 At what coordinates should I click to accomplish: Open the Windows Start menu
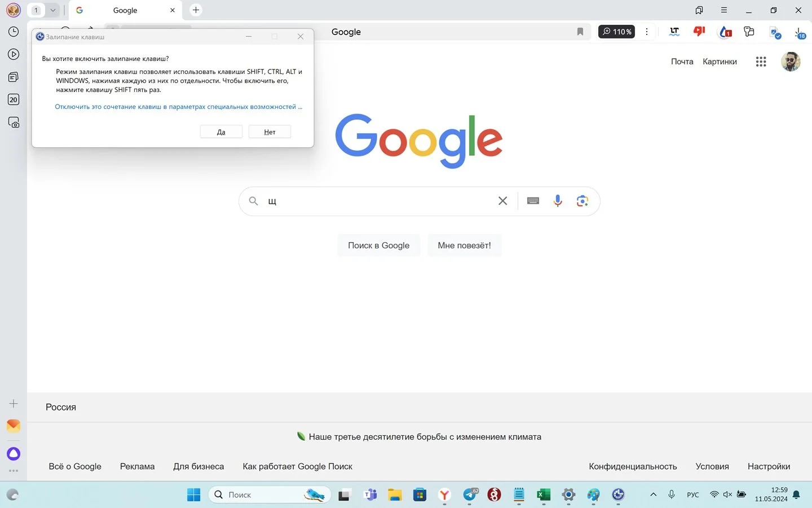coord(193,495)
